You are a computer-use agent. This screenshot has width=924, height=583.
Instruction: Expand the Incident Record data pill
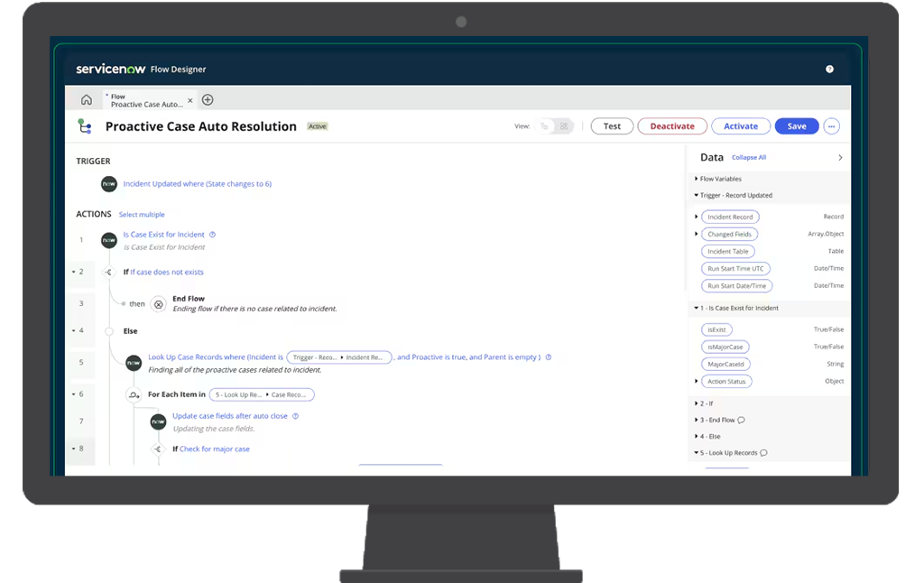696,217
